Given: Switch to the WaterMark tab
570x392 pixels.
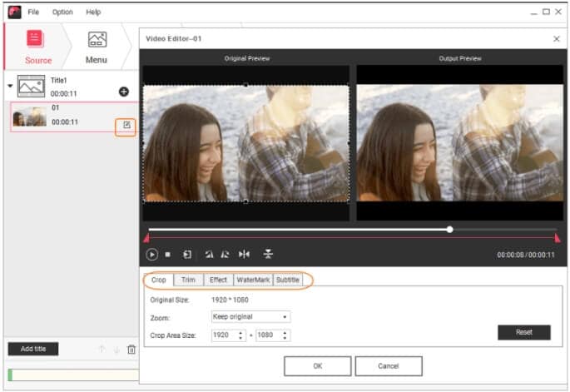Looking at the screenshot, I should [x=253, y=280].
